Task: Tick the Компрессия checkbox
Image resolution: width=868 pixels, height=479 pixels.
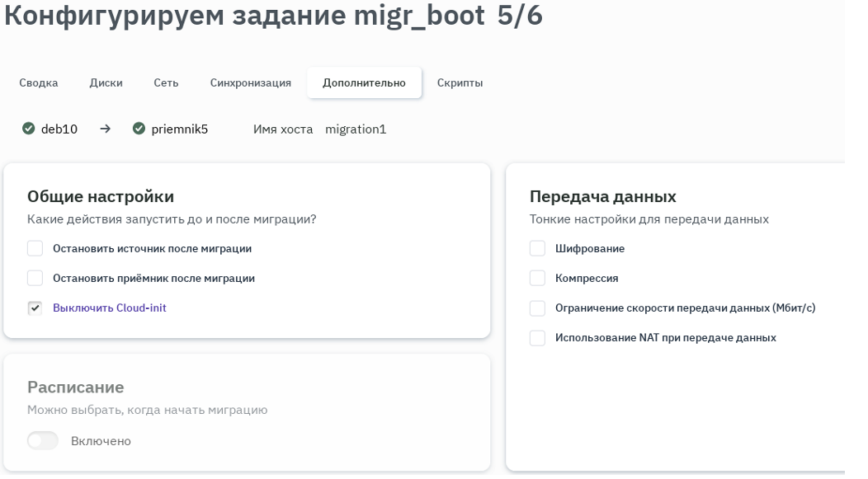Action: (537, 278)
